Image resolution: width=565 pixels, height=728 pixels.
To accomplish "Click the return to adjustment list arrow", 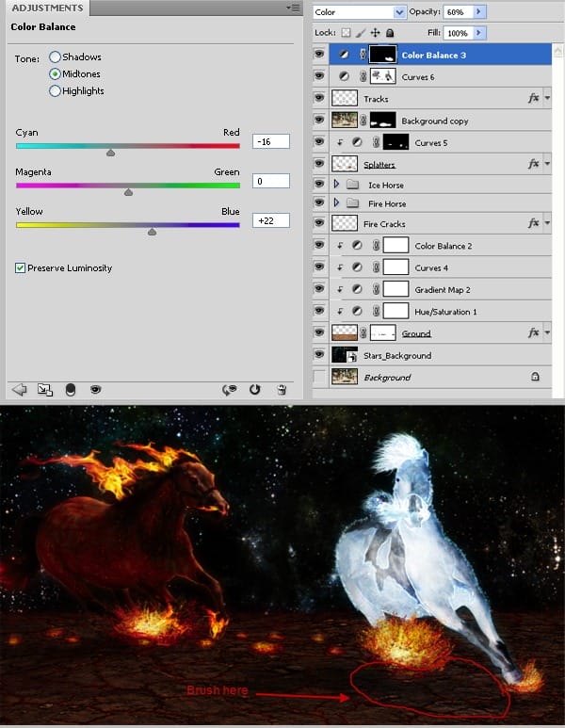I will pos(20,390).
